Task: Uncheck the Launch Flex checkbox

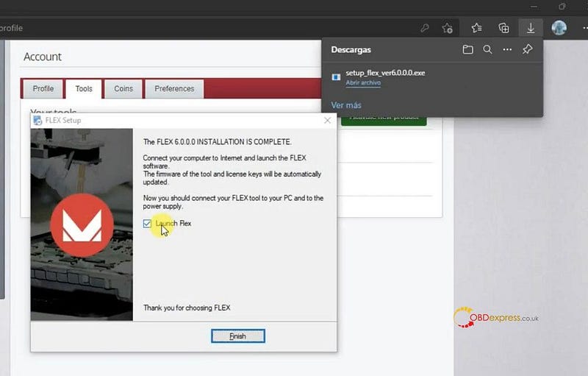Action: click(x=147, y=224)
